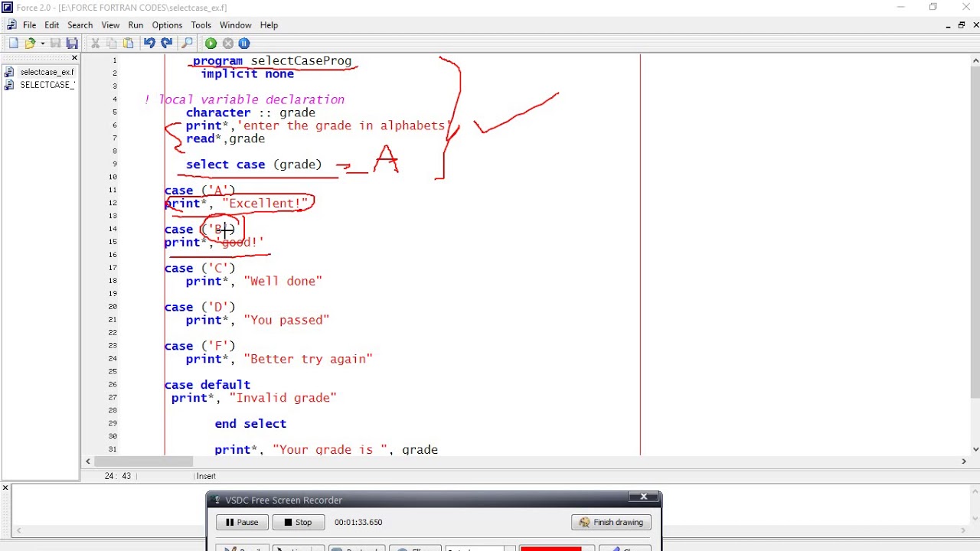
Task: Click the Save All toolbar icon
Action: (72, 44)
